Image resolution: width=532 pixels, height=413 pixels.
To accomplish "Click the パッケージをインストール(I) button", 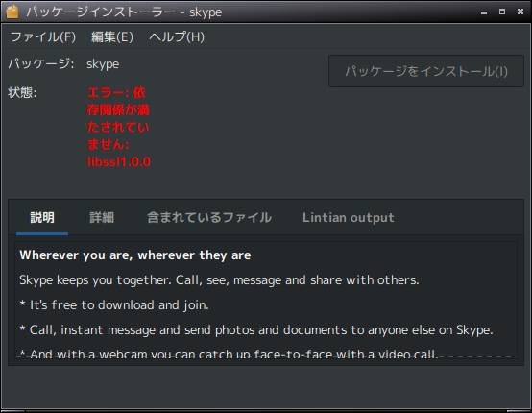I will [426, 71].
